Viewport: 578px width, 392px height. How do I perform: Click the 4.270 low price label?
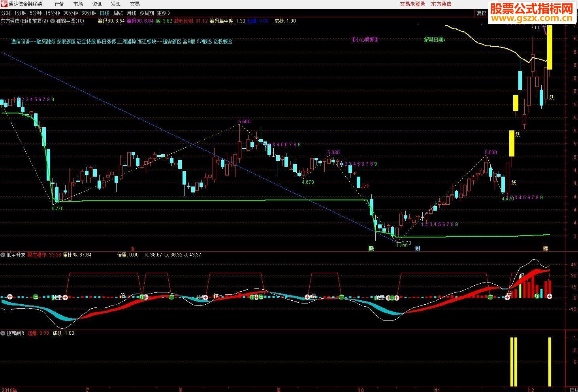pos(57,208)
